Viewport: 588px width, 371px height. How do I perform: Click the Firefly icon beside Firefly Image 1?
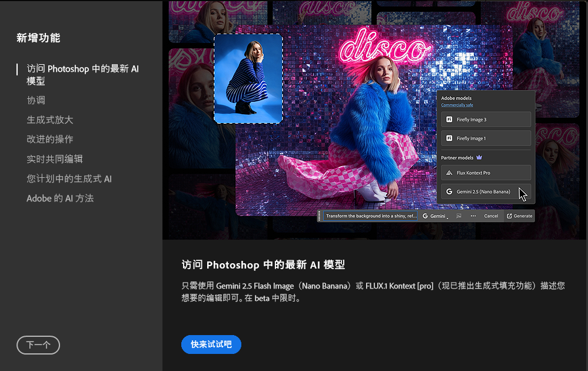pyautogui.click(x=449, y=138)
